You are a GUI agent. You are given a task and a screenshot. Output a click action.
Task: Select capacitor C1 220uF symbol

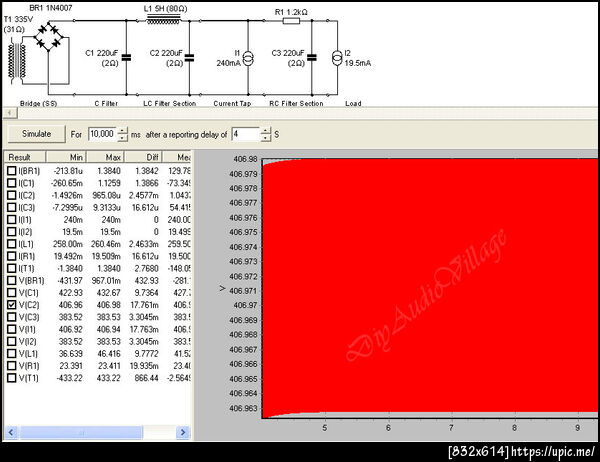tap(126, 58)
